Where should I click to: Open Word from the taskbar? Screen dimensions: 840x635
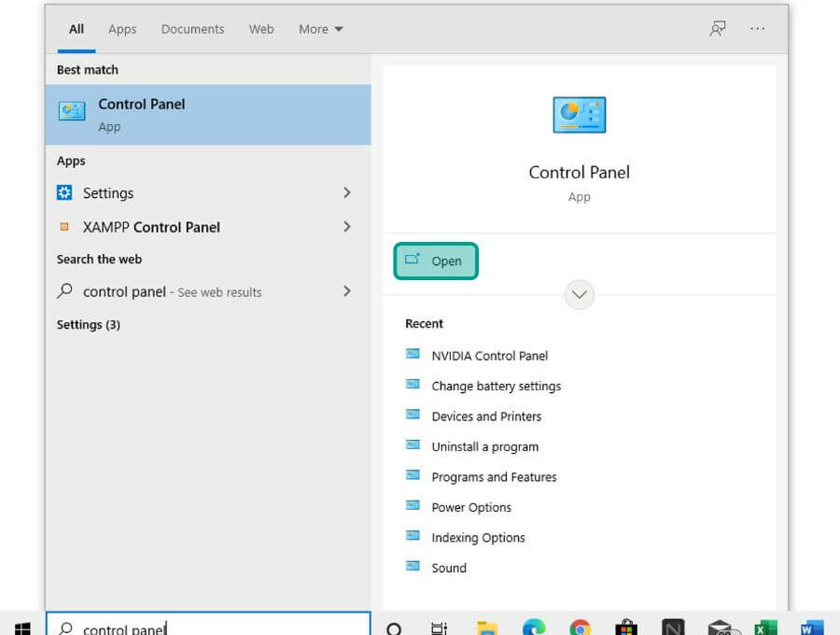coord(812,628)
